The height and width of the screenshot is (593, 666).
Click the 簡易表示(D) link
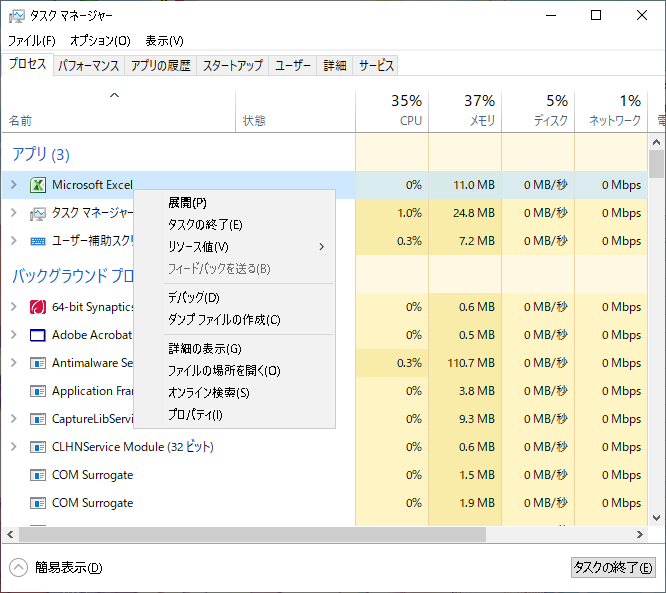click(68, 568)
